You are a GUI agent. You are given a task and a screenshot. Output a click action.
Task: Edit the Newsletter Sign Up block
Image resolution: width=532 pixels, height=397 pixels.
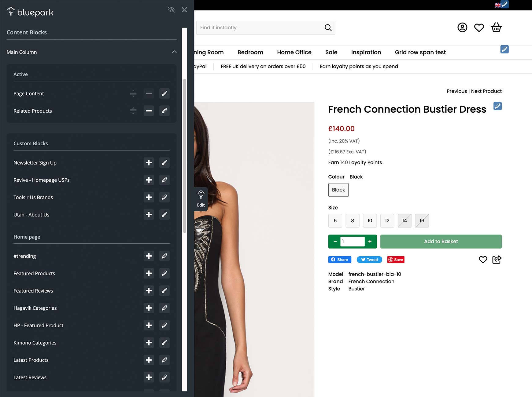(164, 163)
